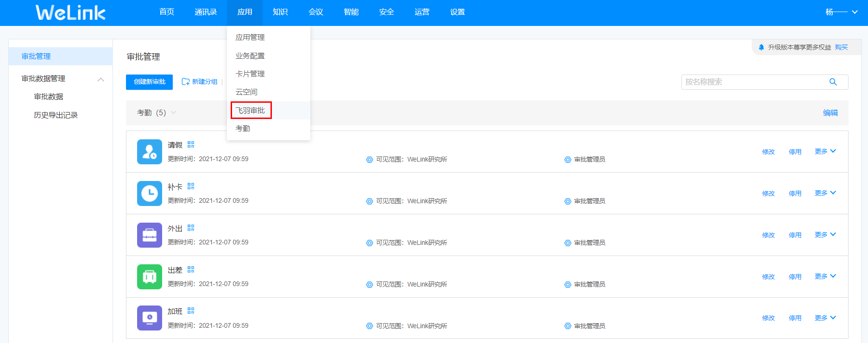Image resolution: width=868 pixels, height=343 pixels.
Task: Focus the 按名称搜索 search field
Action: tap(765, 82)
